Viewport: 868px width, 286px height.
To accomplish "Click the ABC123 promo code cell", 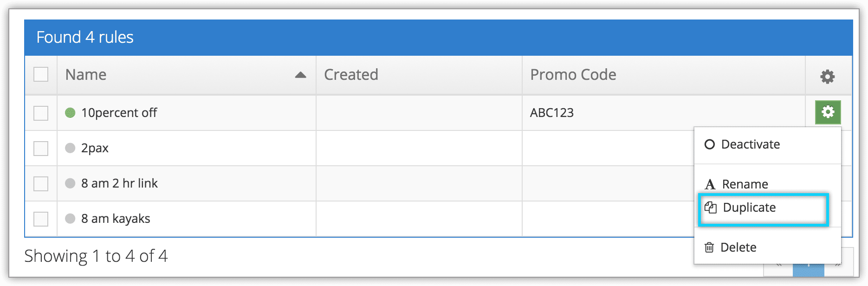I will click(x=552, y=113).
